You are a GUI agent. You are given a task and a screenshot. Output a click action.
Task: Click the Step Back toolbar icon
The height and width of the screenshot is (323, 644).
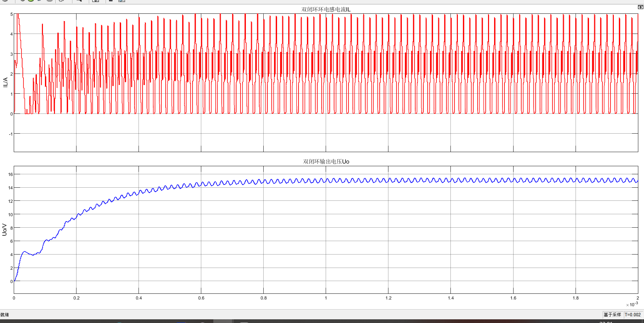click(x=22, y=1)
